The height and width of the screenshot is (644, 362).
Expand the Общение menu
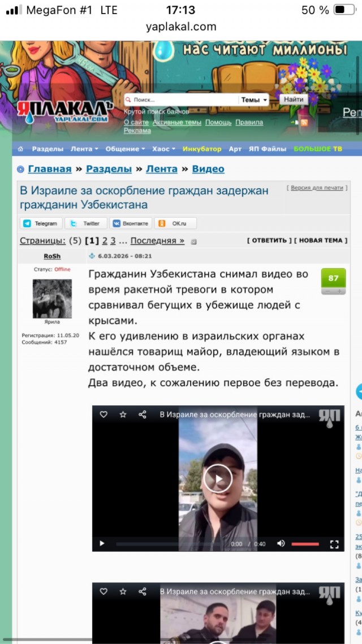125,149
